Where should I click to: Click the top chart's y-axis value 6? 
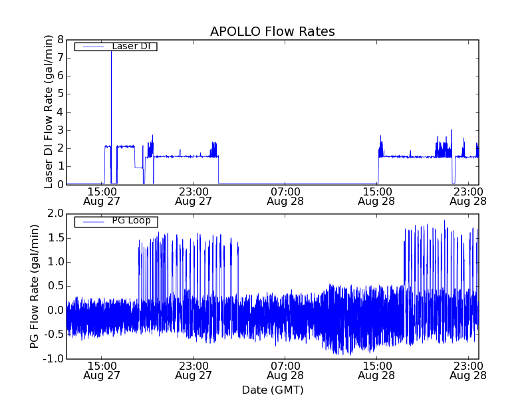tap(61, 76)
